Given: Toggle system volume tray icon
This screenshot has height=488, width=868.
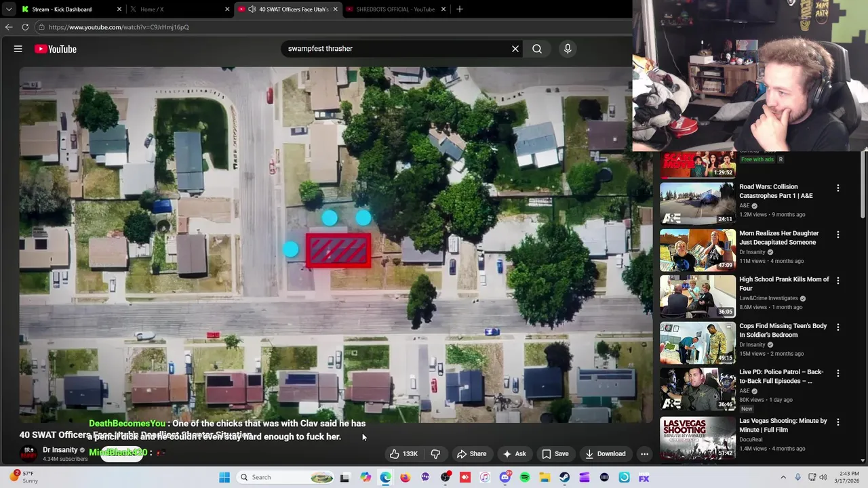Looking at the screenshot, I should [824, 477].
